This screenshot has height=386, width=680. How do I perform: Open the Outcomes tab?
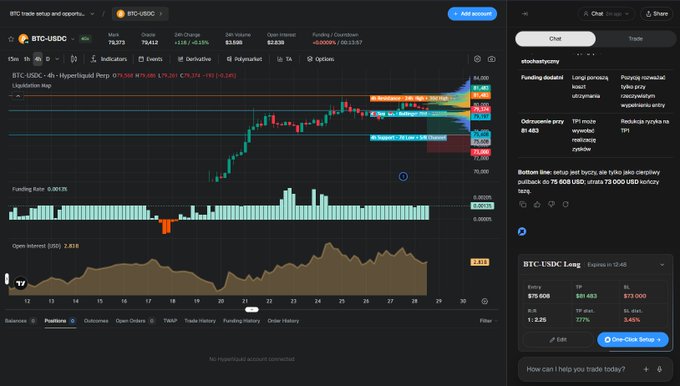(x=96, y=321)
